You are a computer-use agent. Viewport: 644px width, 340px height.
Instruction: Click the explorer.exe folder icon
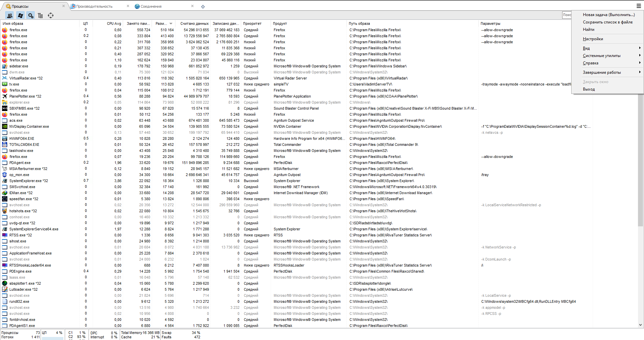5,102
